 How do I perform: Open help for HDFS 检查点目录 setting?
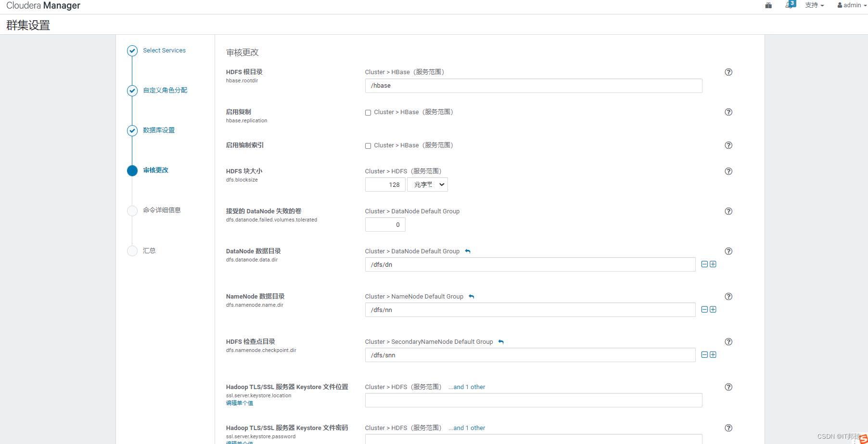coord(728,342)
